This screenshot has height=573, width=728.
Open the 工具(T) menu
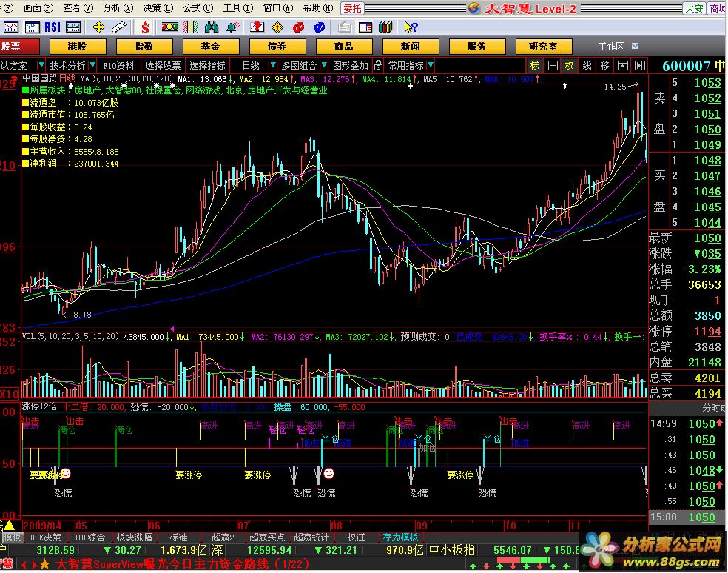pos(238,8)
